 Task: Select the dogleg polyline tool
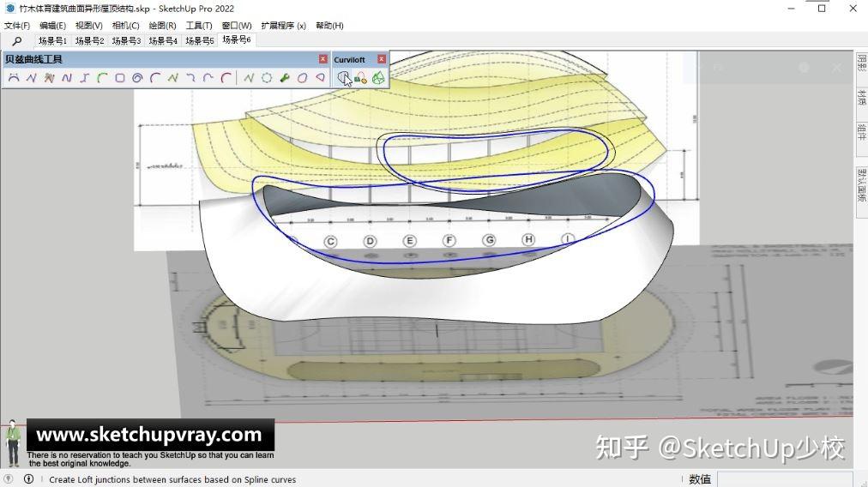[85, 78]
